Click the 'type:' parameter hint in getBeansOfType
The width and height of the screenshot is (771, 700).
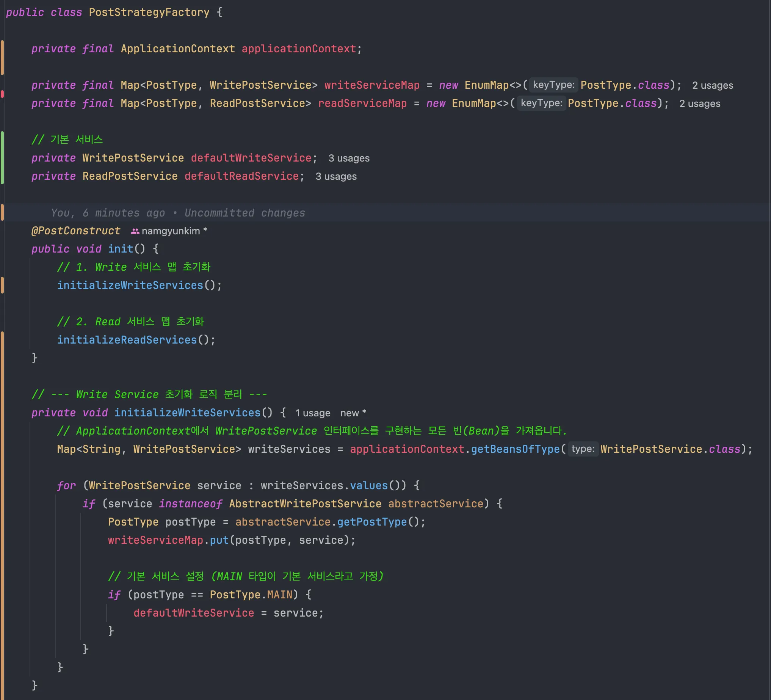pos(583,449)
